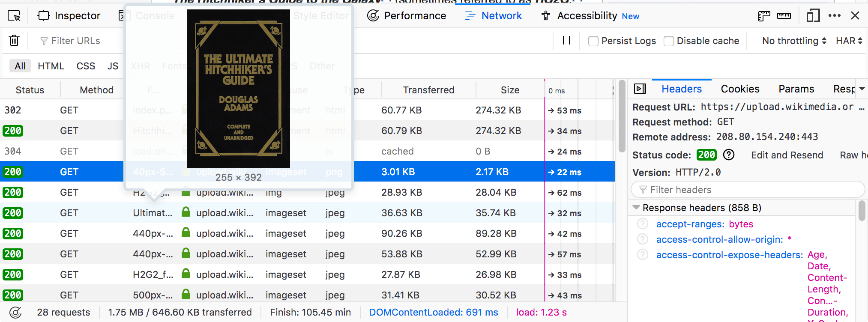This screenshot has height=322, width=868.
Task: Click the 53 ms timing cell
Action: (x=565, y=110)
